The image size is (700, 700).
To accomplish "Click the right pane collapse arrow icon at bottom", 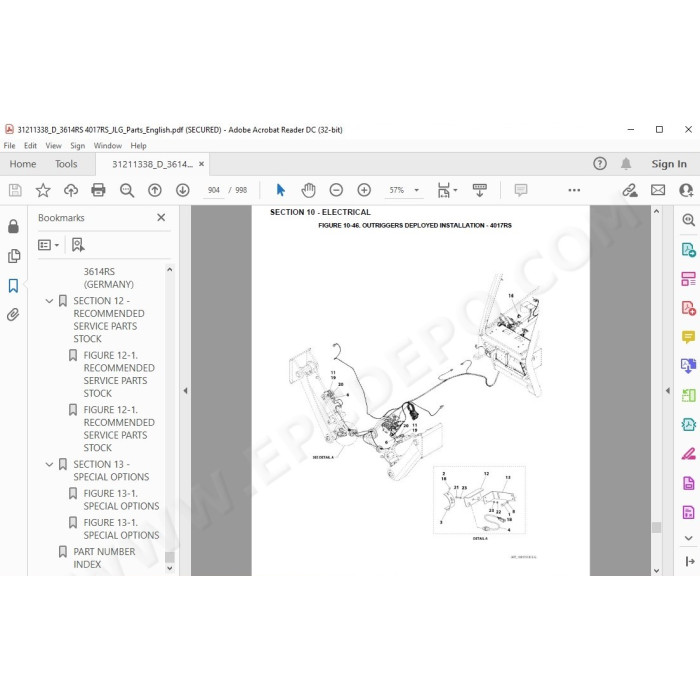I will [689, 562].
